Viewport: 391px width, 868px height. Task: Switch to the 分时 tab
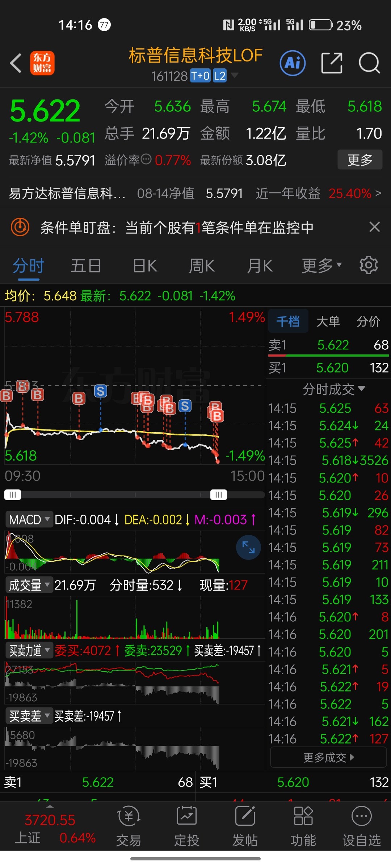(29, 266)
